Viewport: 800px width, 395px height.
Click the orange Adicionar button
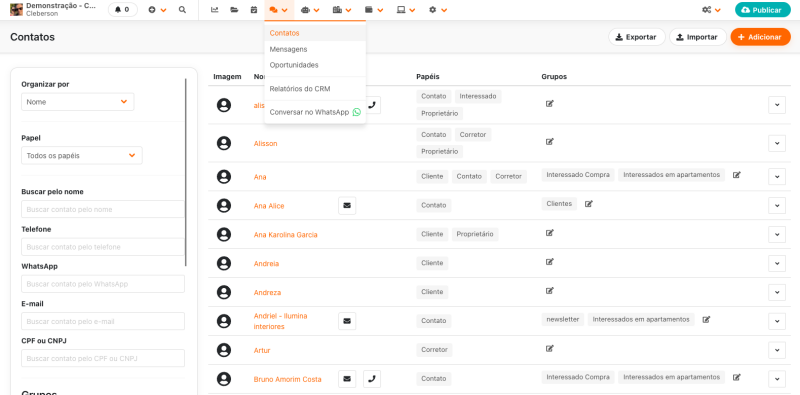coord(760,37)
